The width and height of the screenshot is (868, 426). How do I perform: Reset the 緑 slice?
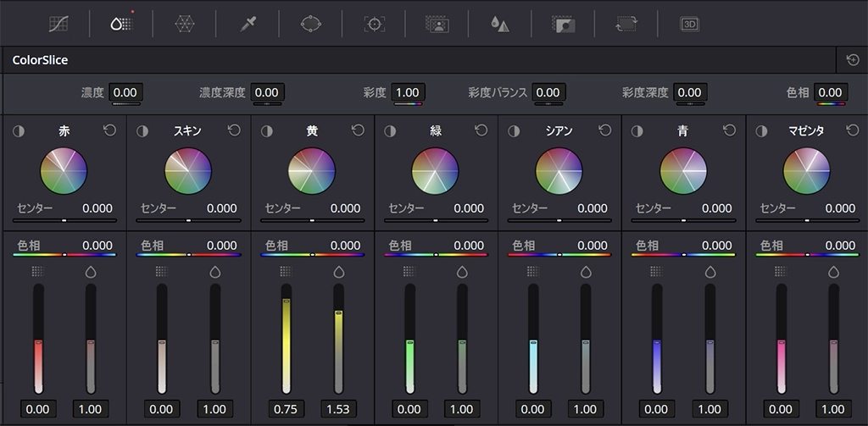click(x=481, y=130)
